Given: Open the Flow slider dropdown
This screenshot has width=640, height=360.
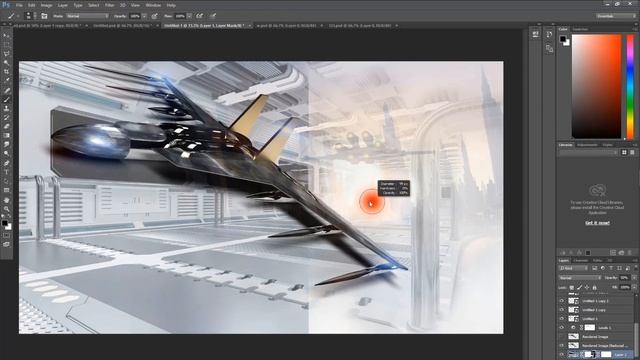Looking at the screenshot, I should tap(189, 16).
